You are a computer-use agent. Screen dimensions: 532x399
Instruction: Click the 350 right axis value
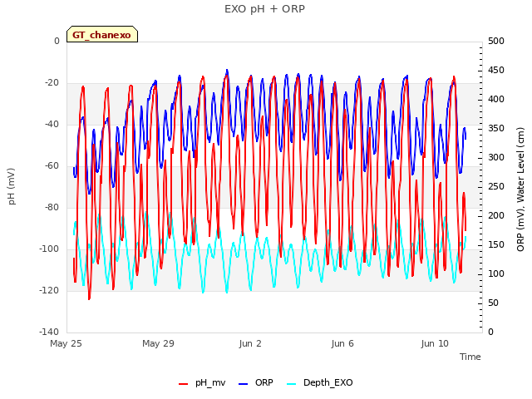tap(496, 128)
